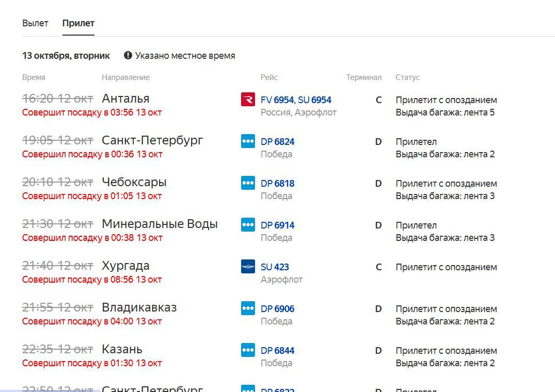This screenshot has height=392, width=555.
Task: Click Совершит посадку в 03:56 13 окт
Action: tap(92, 112)
